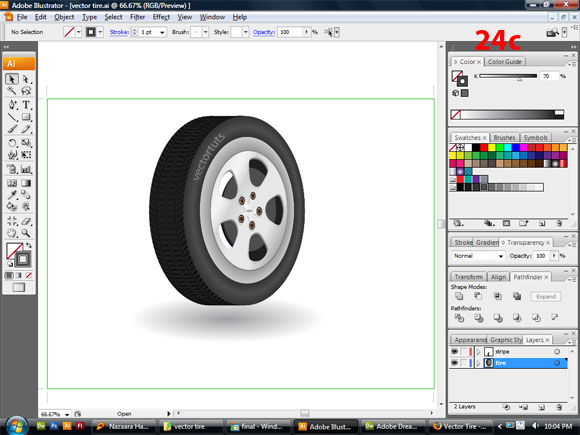Click the Stroke link in control bar
Screen dimensions: 580x435
119,32
